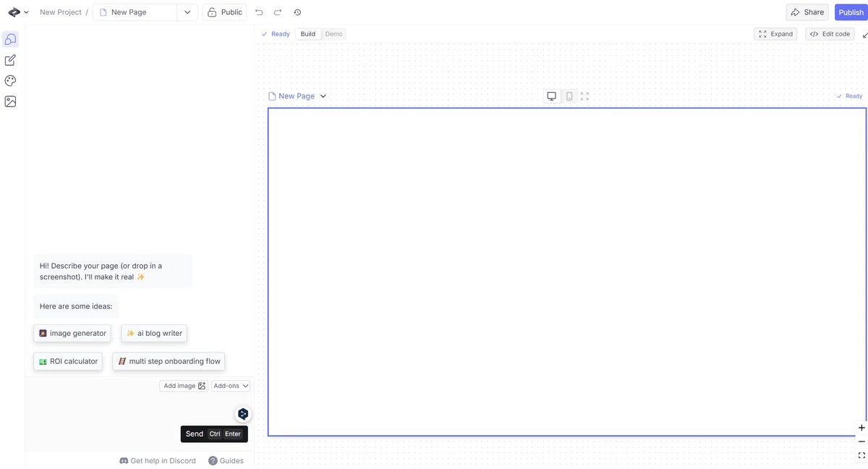The image size is (868, 469).
Task: Open the Guides link
Action: tap(226, 460)
